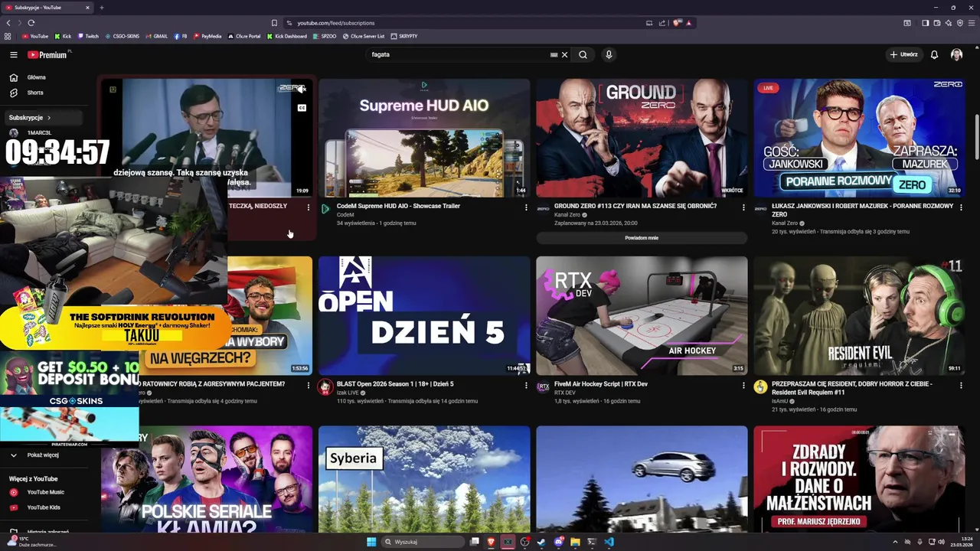
Task: Open Supreme HUD AIO thumbnail
Action: (424, 138)
